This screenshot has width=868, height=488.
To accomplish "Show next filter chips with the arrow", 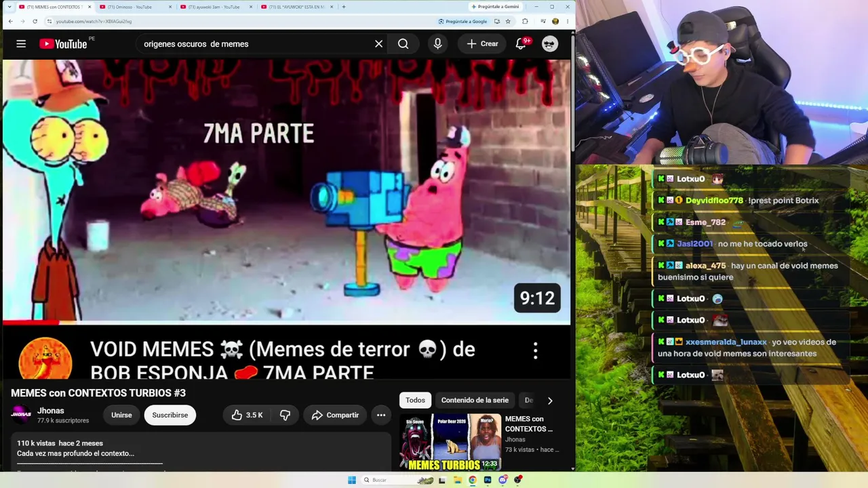I will point(550,401).
